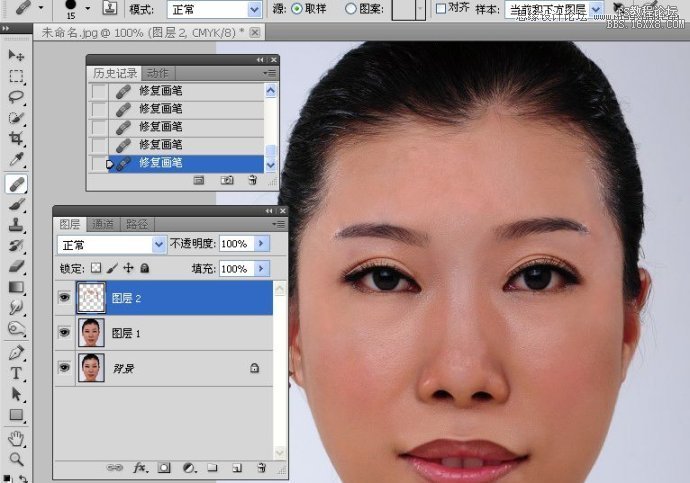Open the layer blend mode dropdown
690x483 pixels.
point(159,244)
